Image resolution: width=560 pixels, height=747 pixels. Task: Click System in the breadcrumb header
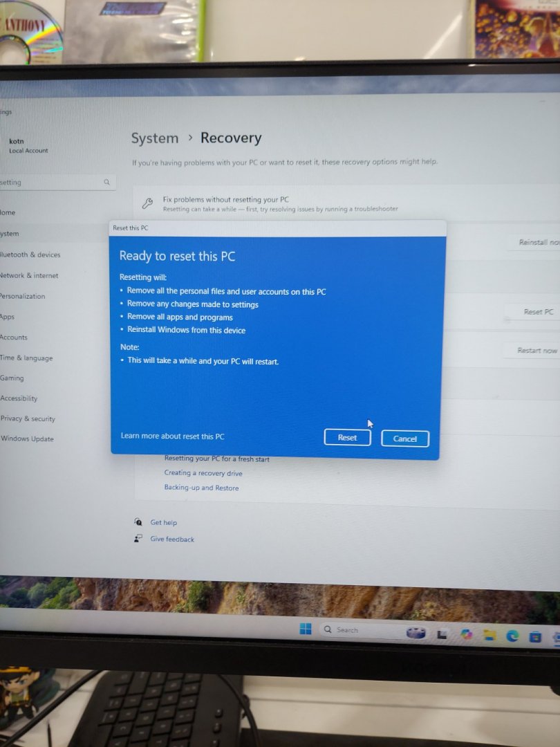(155, 138)
